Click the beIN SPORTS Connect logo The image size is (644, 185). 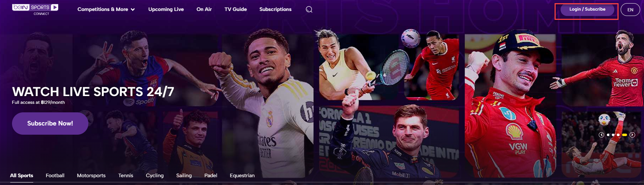pyautogui.click(x=35, y=9)
